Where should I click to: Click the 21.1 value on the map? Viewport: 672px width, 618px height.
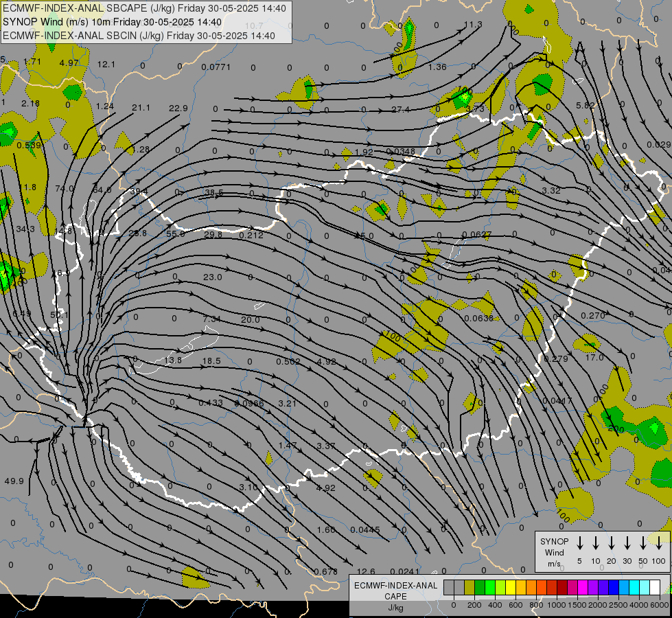click(x=141, y=107)
